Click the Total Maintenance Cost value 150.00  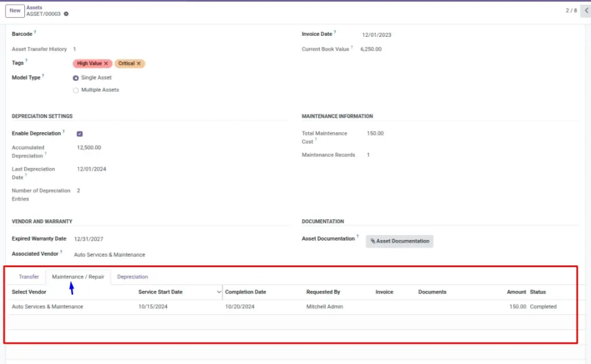point(375,133)
